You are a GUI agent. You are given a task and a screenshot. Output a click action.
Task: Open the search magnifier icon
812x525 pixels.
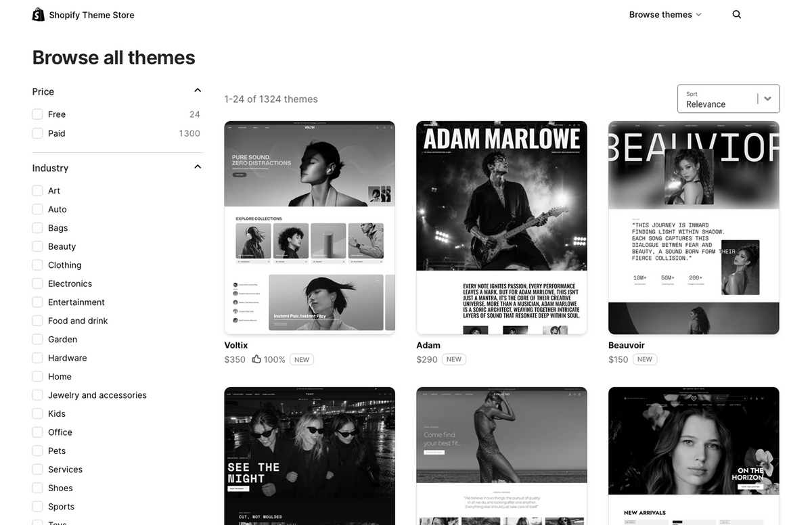737,14
